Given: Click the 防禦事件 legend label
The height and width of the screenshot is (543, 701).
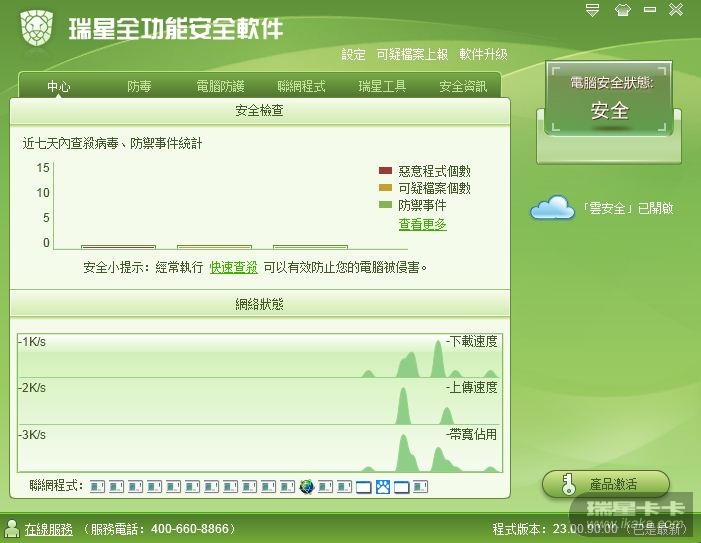Looking at the screenshot, I should [422, 205].
